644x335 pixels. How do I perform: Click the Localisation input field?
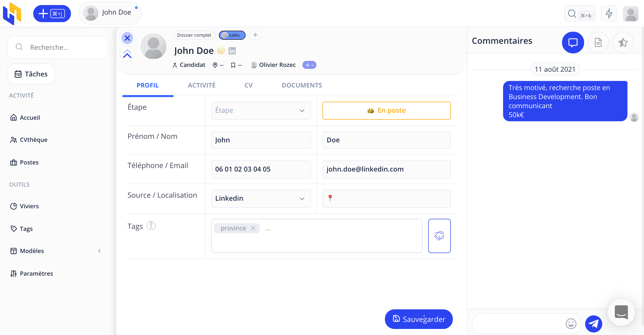tap(390, 198)
